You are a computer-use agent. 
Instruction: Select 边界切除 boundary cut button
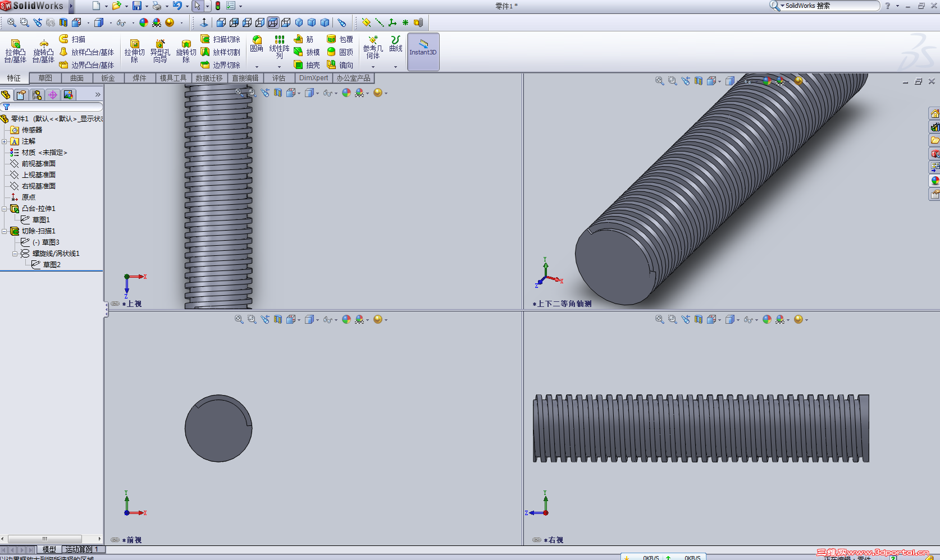coord(220,65)
